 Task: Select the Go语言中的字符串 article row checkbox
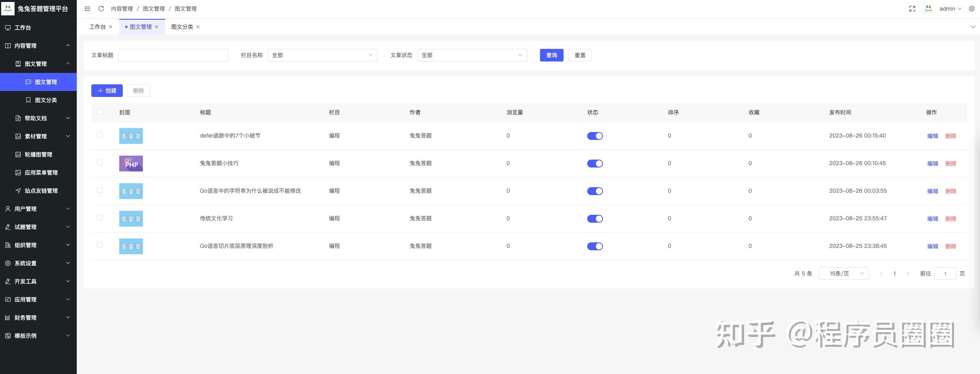(100, 190)
